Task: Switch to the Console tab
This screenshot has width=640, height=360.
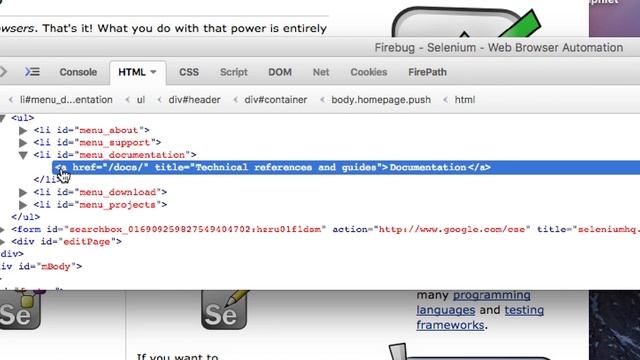Action: point(78,72)
